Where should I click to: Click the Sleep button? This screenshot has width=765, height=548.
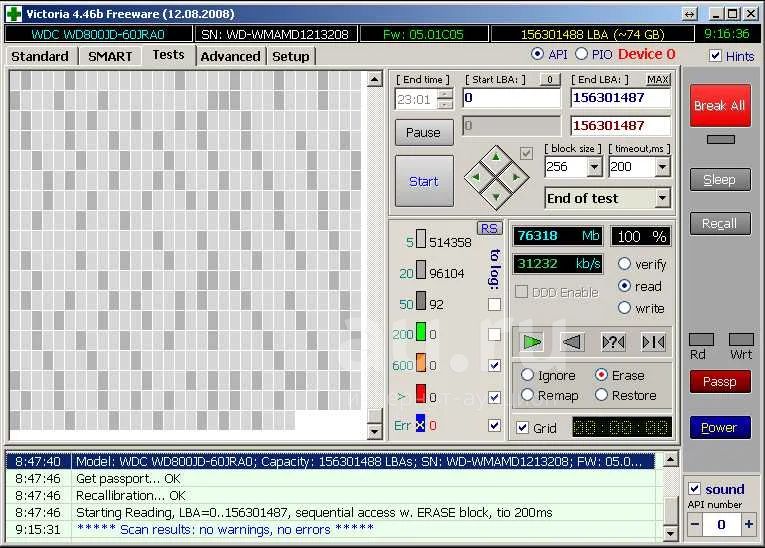click(720, 180)
